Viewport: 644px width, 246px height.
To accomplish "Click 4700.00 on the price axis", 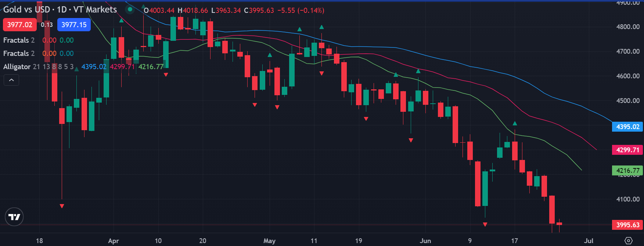I will point(628,51).
